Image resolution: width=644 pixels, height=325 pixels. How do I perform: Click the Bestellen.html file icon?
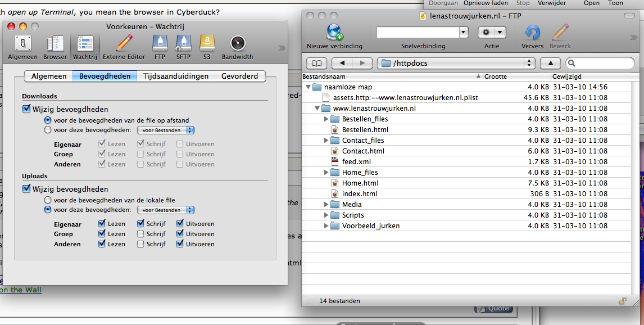[x=335, y=129]
